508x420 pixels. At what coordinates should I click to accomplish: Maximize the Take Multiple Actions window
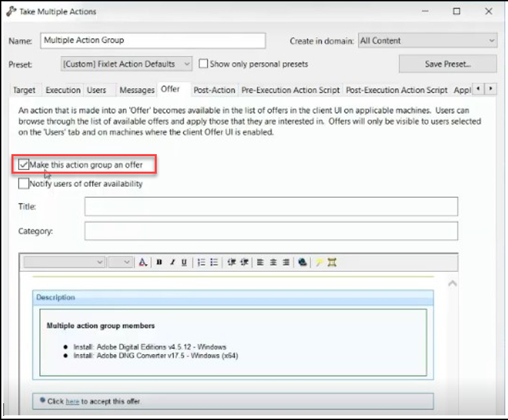(x=456, y=11)
